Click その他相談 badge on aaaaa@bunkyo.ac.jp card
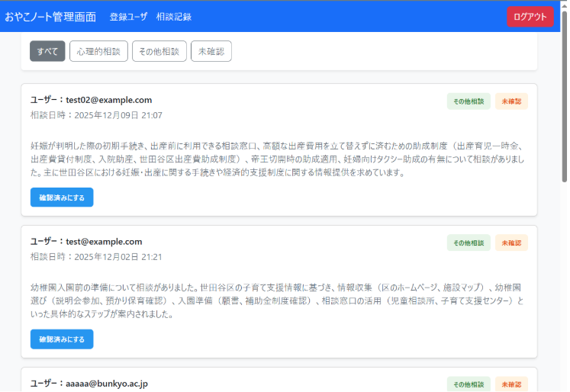The height and width of the screenshot is (392, 570). click(x=469, y=384)
